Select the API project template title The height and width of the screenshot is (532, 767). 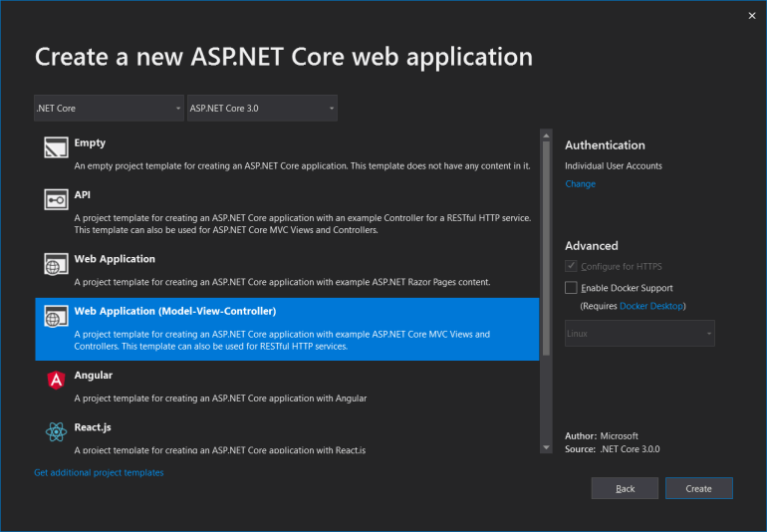(x=82, y=195)
